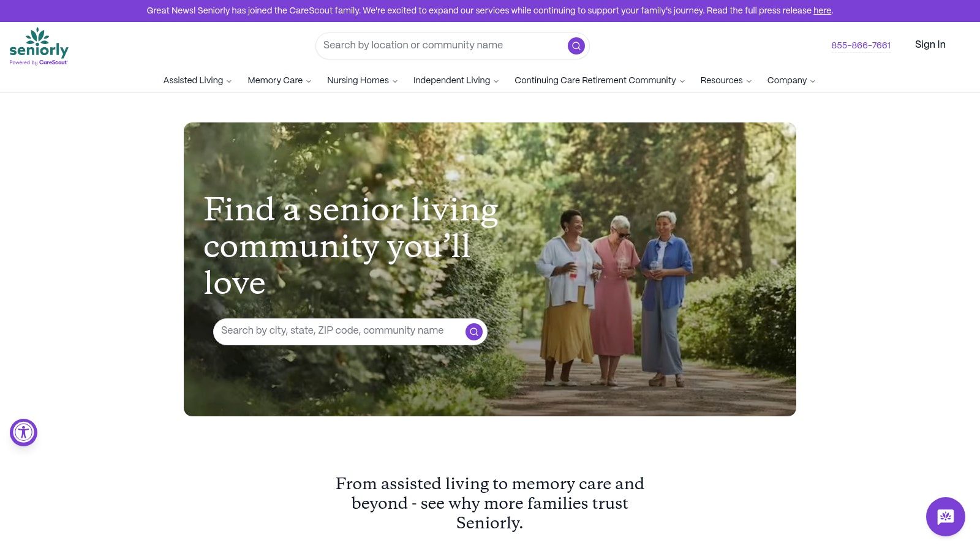Open the accessibility options widget
This screenshot has height=551, width=980.
23,432
